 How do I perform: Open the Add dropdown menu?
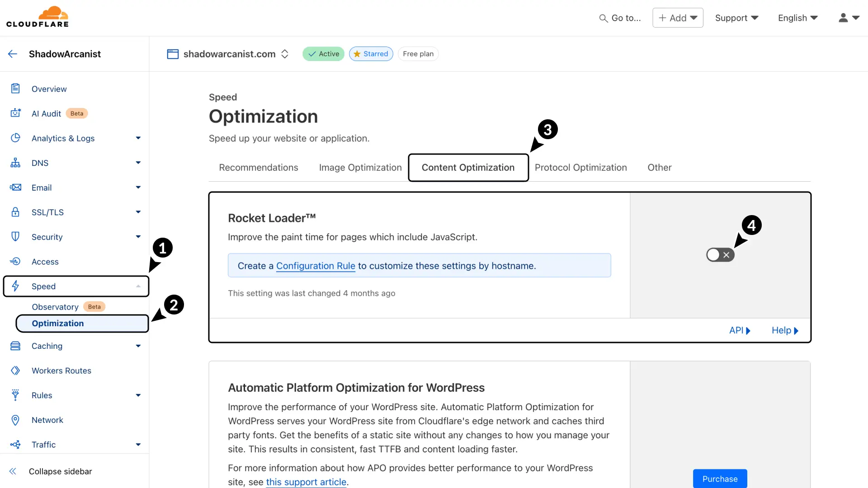pyautogui.click(x=678, y=18)
